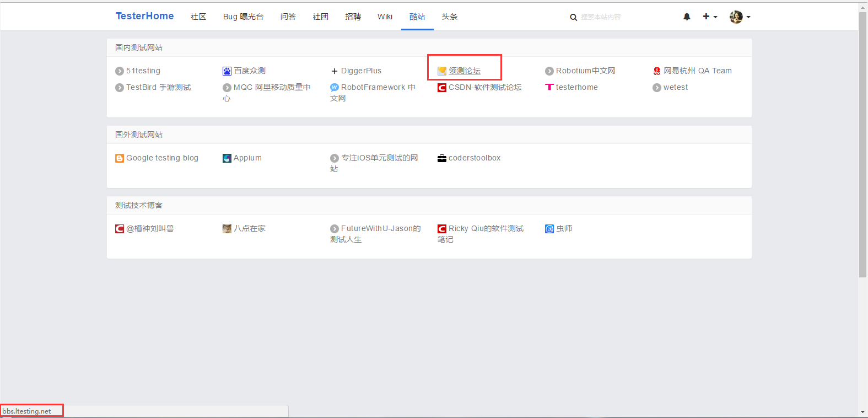Click the 虫师 blue icon

pos(549,229)
